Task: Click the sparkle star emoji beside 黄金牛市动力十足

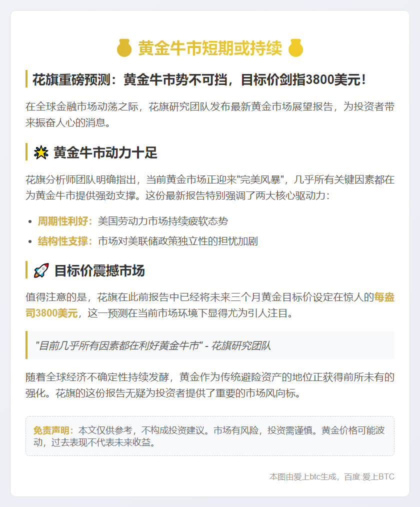Action: coord(41,152)
